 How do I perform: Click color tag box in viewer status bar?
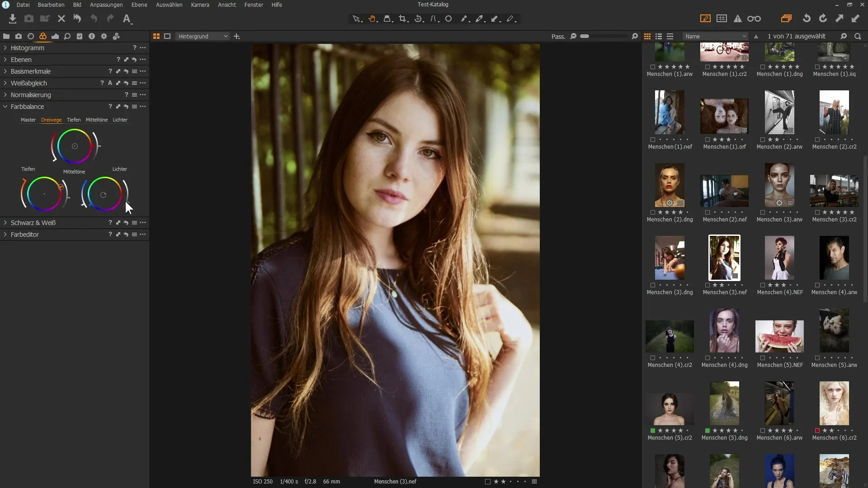pos(488,482)
